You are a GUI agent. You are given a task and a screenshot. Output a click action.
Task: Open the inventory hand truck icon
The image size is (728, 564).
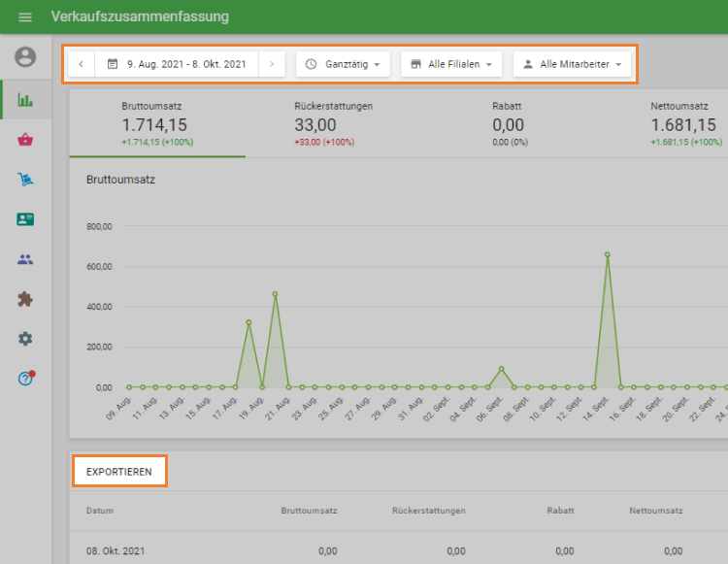pos(25,179)
